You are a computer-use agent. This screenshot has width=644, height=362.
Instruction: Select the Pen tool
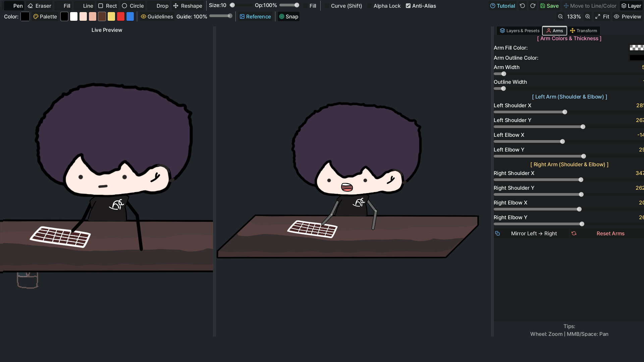click(x=14, y=6)
